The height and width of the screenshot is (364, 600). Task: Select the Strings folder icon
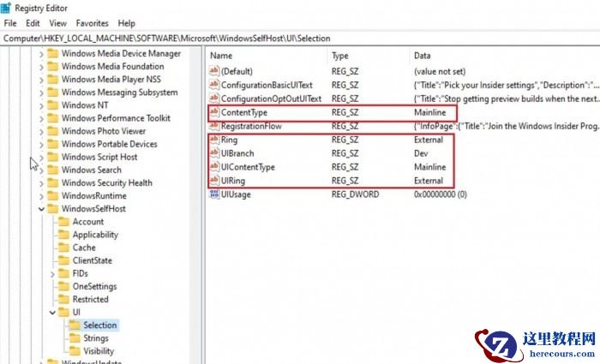[x=75, y=338]
